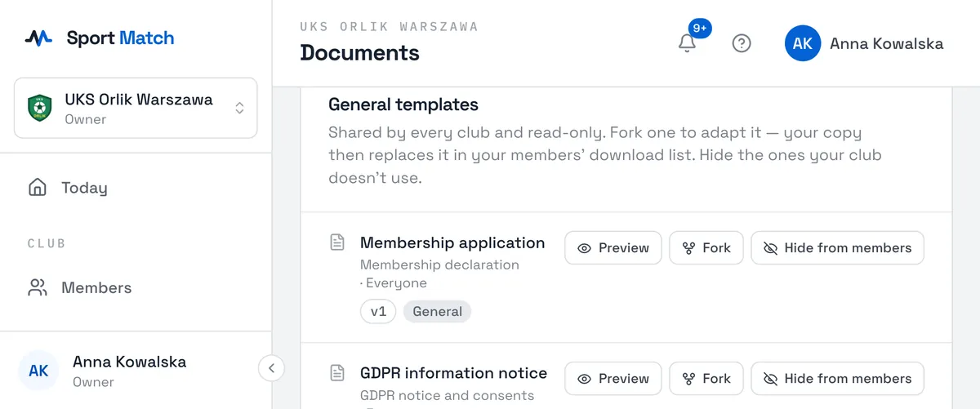Fork the GDPR information notice
Viewport: 980px width, 409px height.
[706, 379]
